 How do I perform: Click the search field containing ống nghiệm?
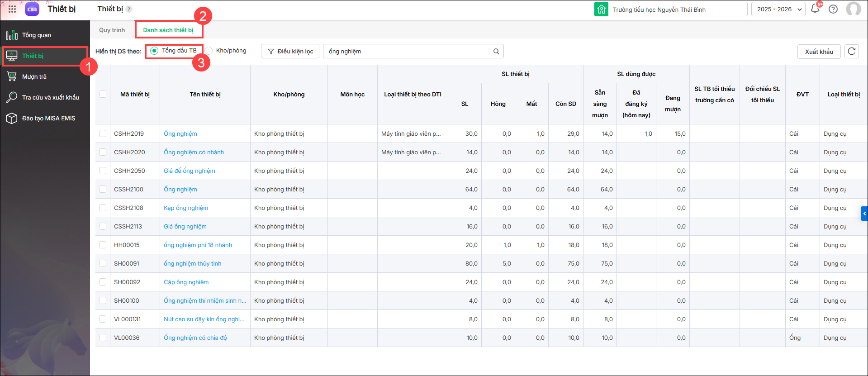(x=407, y=52)
